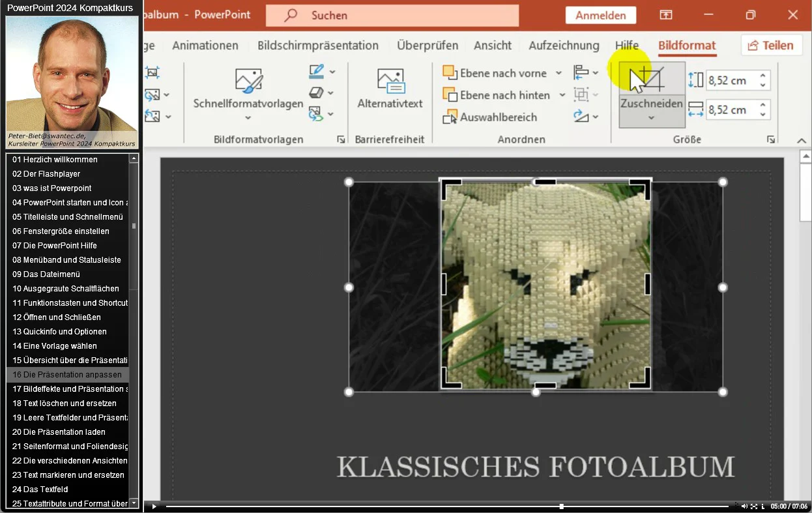
Task: Click the Teilen share button
Action: 771,45
